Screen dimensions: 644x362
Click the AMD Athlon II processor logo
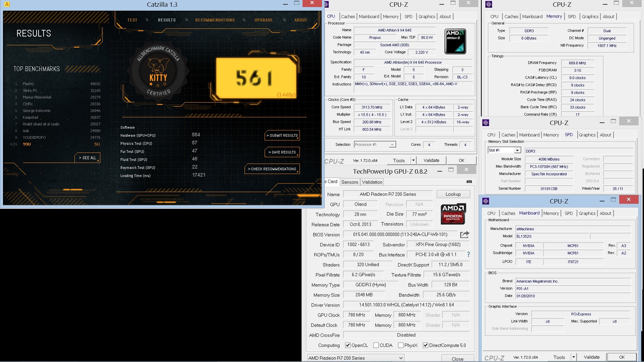coord(455,41)
